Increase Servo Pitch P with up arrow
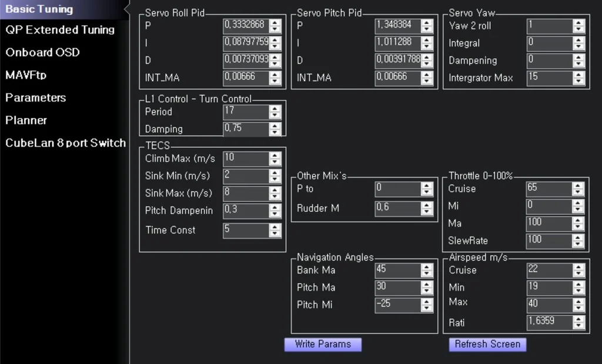The width and height of the screenshot is (602, 364). coord(427,23)
